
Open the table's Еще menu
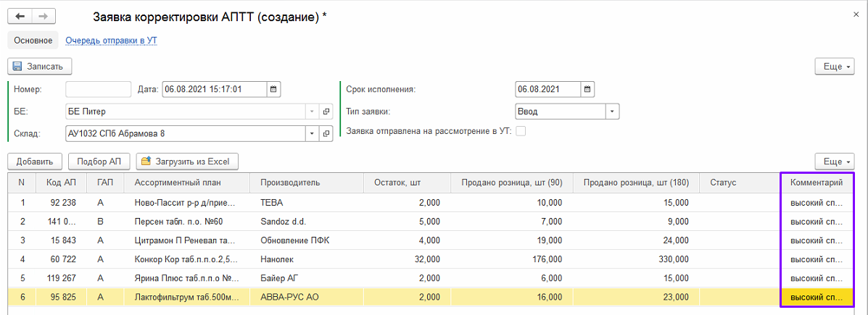[834, 161]
